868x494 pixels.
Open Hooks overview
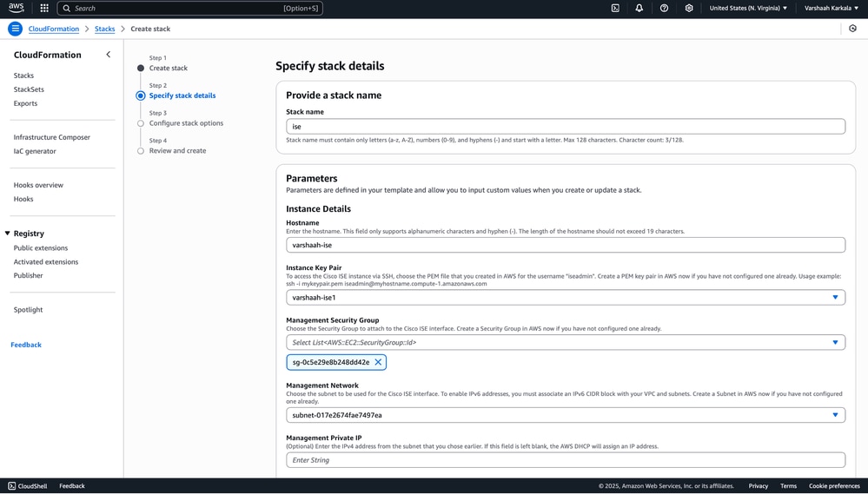(x=38, y=185)
